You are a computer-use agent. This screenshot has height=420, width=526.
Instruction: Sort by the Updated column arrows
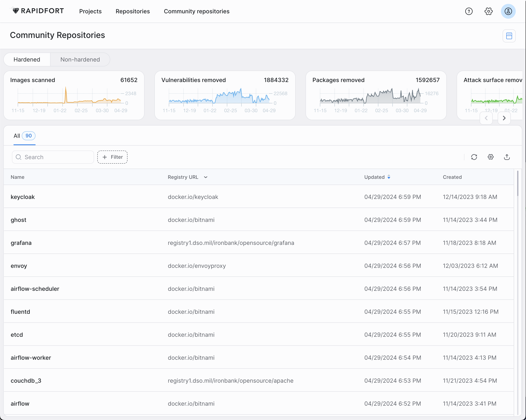pyautogui.click(x=389, y=177)
